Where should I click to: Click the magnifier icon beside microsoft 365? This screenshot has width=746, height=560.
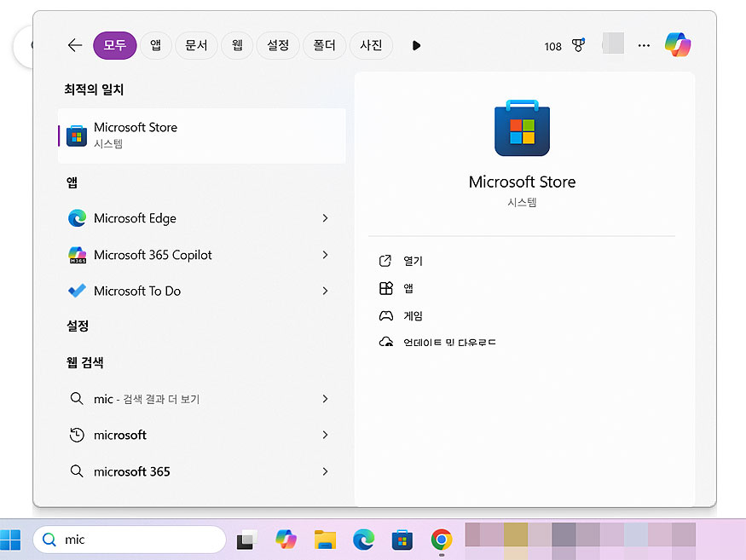pos(77,471)
